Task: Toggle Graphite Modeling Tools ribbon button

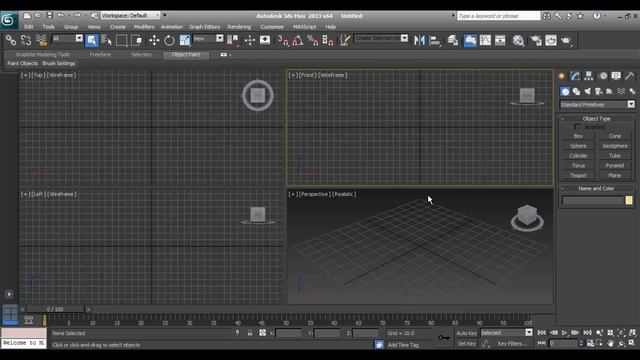Action: [470, 40]
